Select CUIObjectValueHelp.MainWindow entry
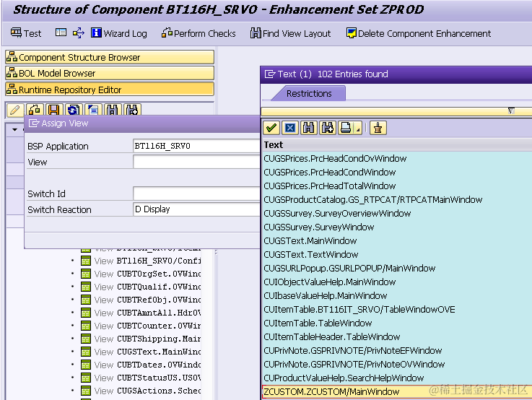532x400 pixels. pos(329,282)
